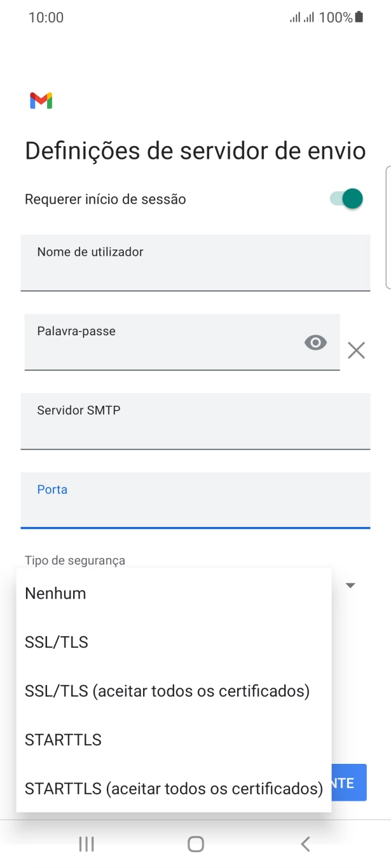Open the Tipo de segurança dropdown
The image size is (391, 868).
[350, 584]
